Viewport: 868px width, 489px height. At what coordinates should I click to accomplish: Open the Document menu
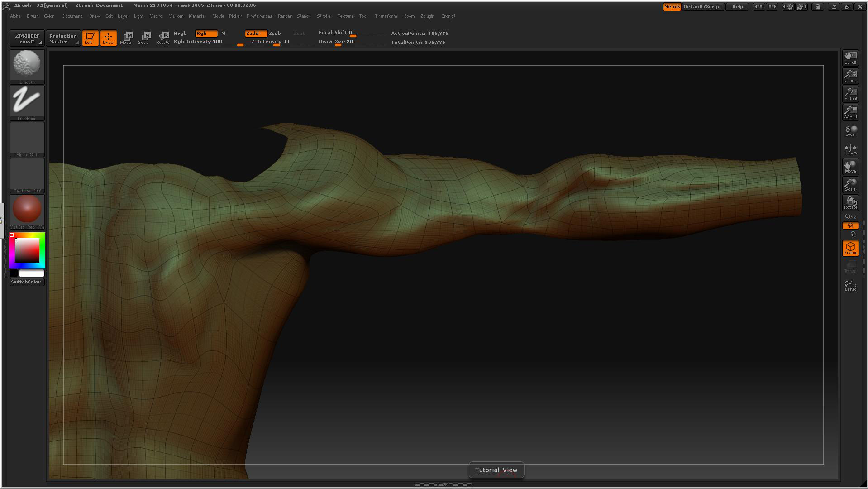coord(72,16)
